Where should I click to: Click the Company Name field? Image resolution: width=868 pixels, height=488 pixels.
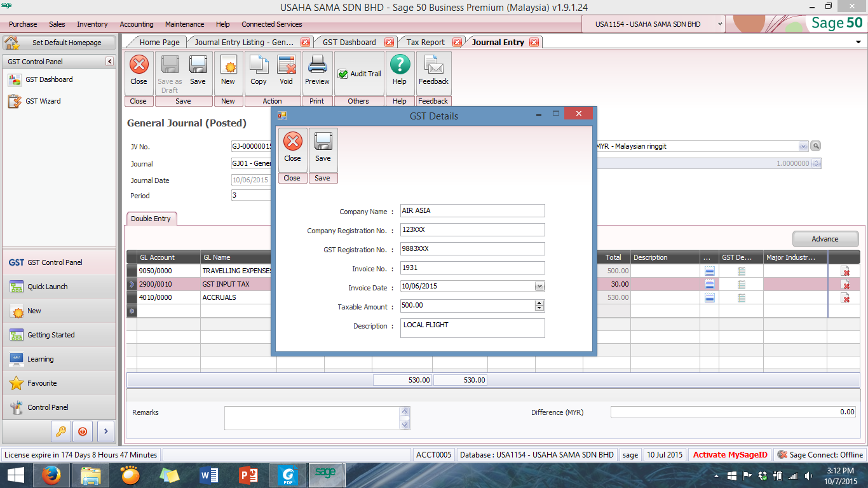[472, 210]
